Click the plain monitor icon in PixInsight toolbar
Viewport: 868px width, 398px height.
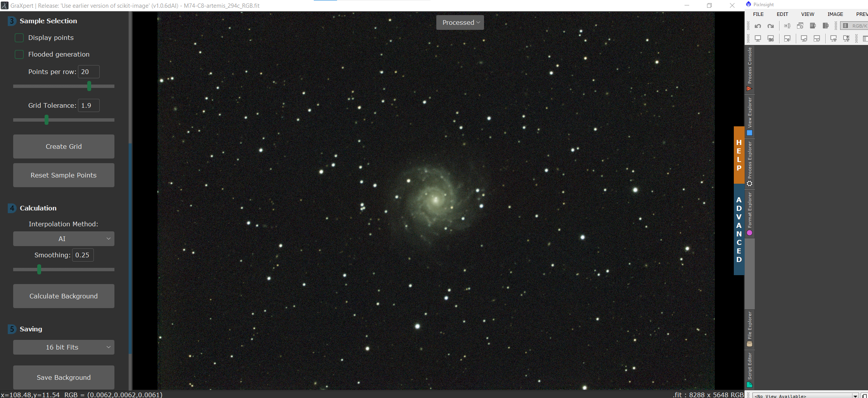(757, 38)
